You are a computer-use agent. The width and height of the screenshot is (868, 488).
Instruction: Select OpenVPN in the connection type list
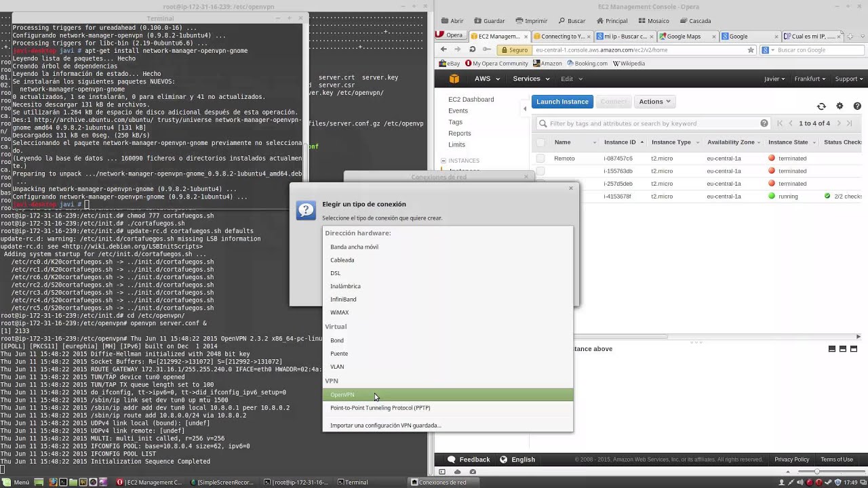448,394
